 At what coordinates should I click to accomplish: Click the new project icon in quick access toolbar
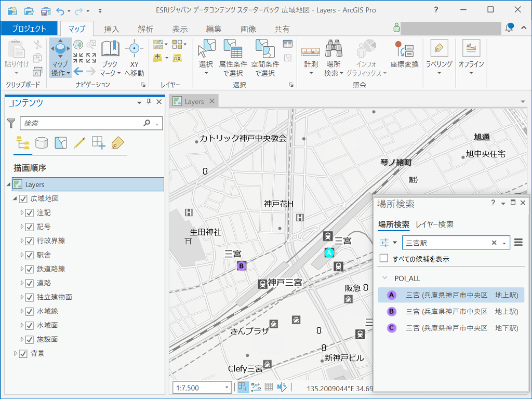[x=12, y=11]
